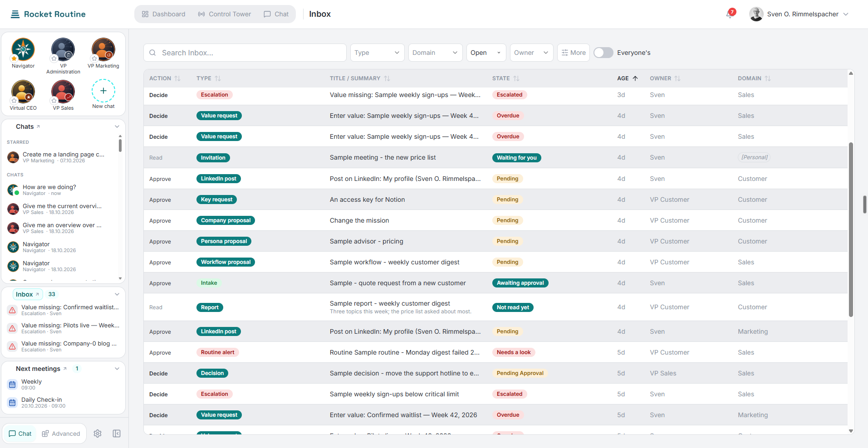Start a new chat with the plus icon

103,91
